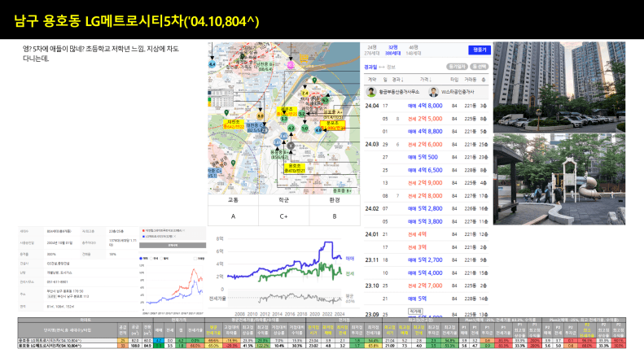The height and width of the screenshot is (362, 644).
Task: Remove the red legend series with its x
Action: click(x=184, y=231)
